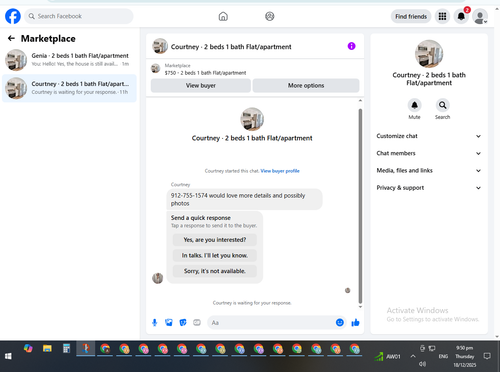The height and width of the screenshot is (372, 500).
Task: Click the volume speaker tray icon
Action: pos(422,364)
